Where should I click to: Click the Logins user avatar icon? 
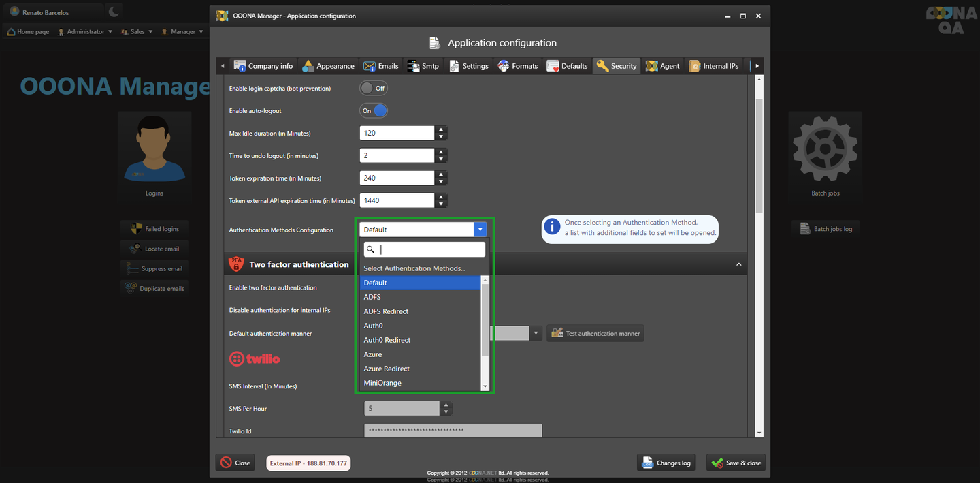[x=154, y=148]
